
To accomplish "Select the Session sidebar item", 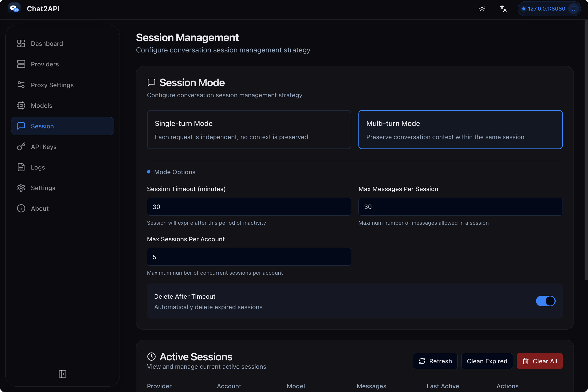I will (62, 126).
